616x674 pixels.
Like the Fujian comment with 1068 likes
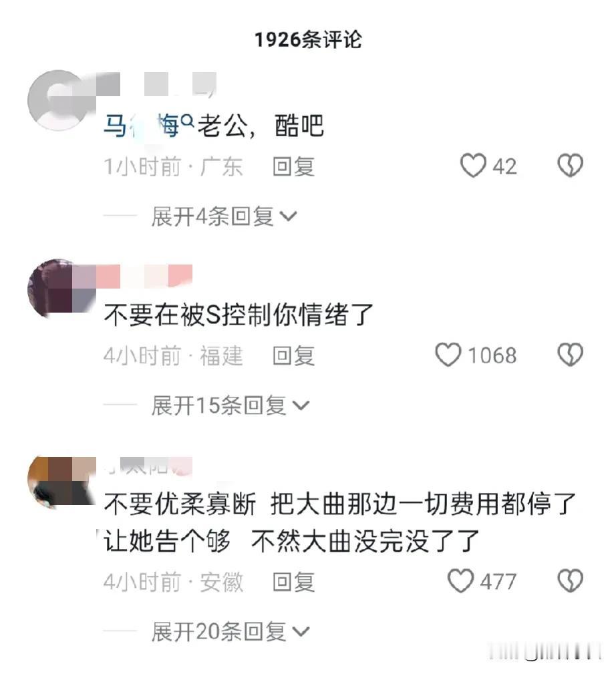coord(448,355)
